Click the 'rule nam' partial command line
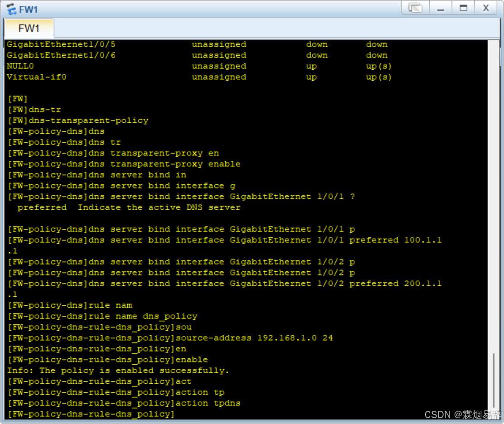 coord(70,305)
